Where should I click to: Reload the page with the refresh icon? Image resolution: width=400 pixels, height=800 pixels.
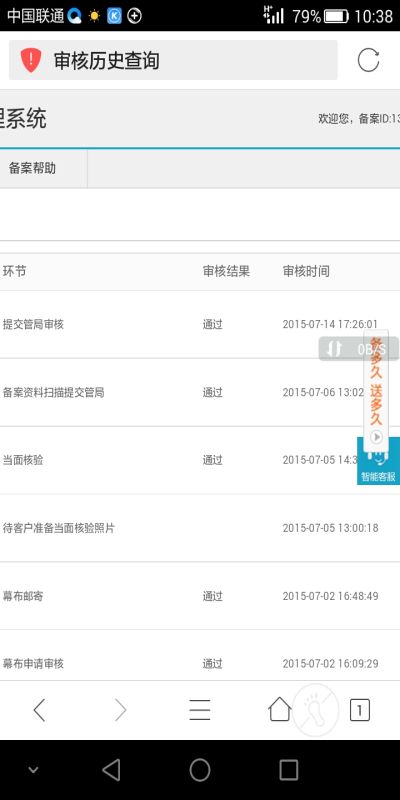(x=368, y=60)
